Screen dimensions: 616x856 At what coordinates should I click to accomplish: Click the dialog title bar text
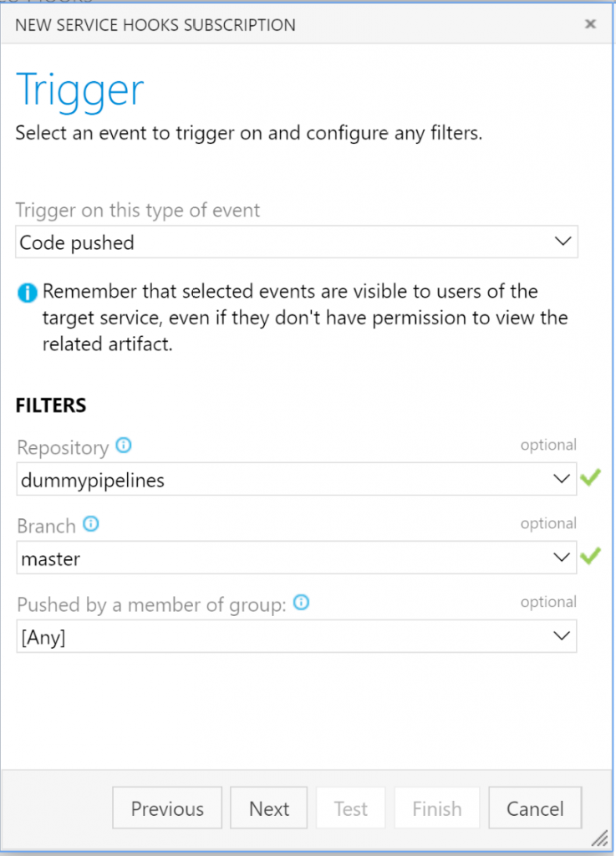click(155, 25)
